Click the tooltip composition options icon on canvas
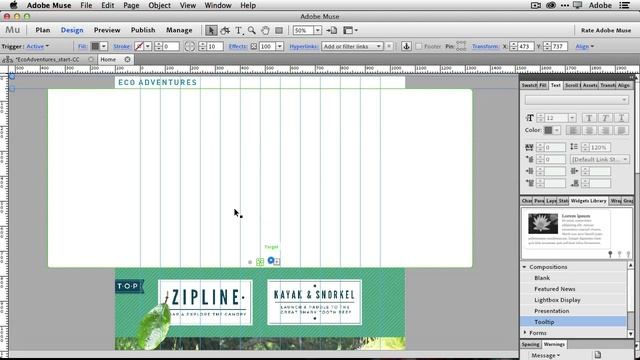The width and height of the screenshot is (640, 360). coord(271,260)
